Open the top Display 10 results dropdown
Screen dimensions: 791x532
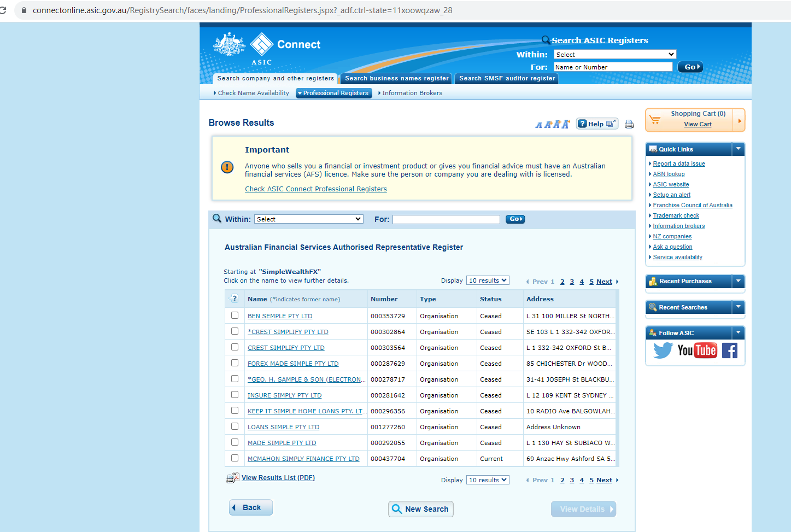(488, 280)
